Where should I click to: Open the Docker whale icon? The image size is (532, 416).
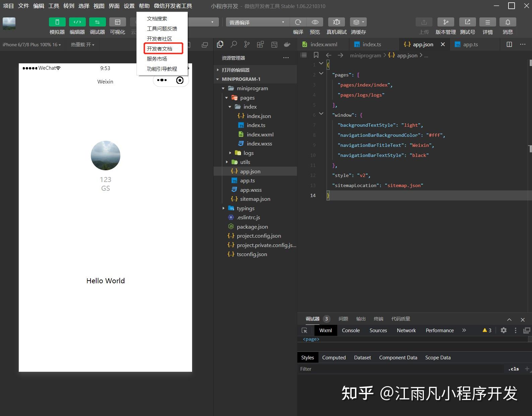(287, 44)
